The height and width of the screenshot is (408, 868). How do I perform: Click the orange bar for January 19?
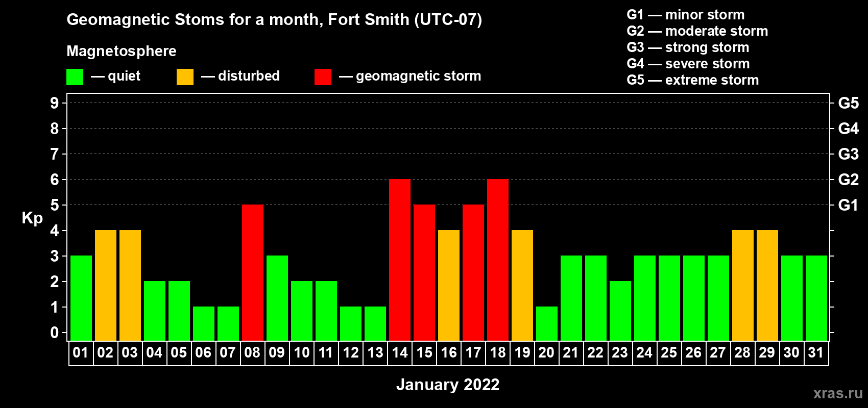tap(522, 286)
